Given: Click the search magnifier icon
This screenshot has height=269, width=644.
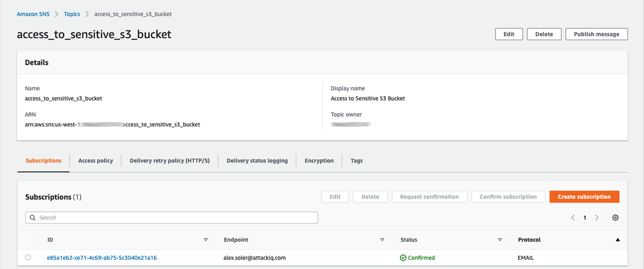Looking at the screenshot, I should click(32, 218).
